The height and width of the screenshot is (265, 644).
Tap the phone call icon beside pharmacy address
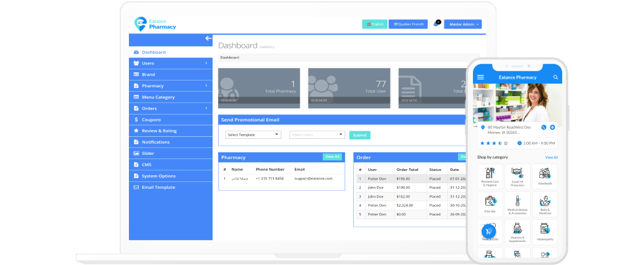pos(544,128)
